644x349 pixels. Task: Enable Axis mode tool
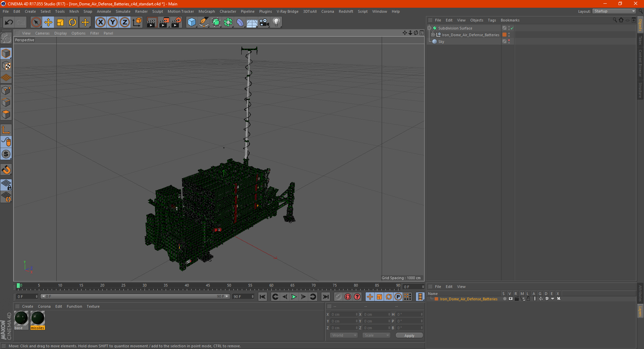(6, 130)
